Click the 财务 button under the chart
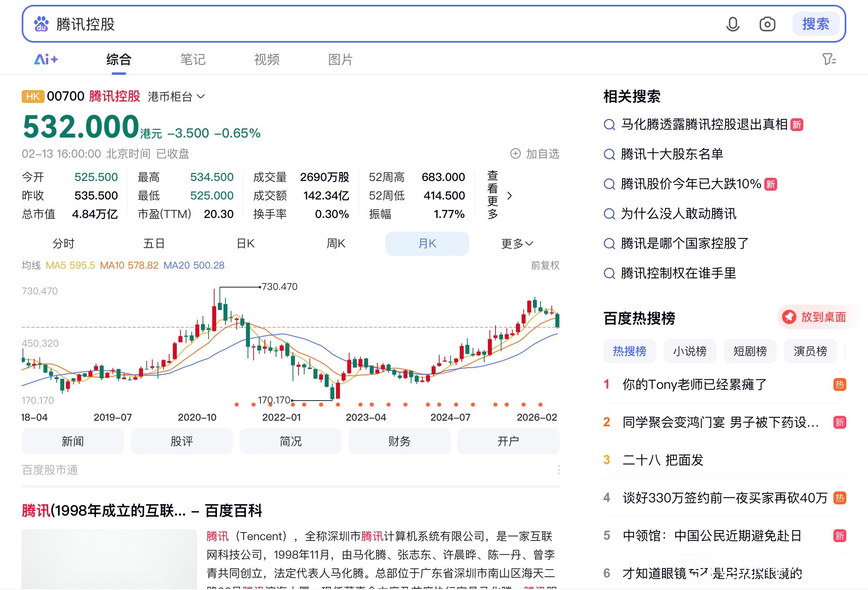Screen dimensions: 868x590 (x=399, y=441)
